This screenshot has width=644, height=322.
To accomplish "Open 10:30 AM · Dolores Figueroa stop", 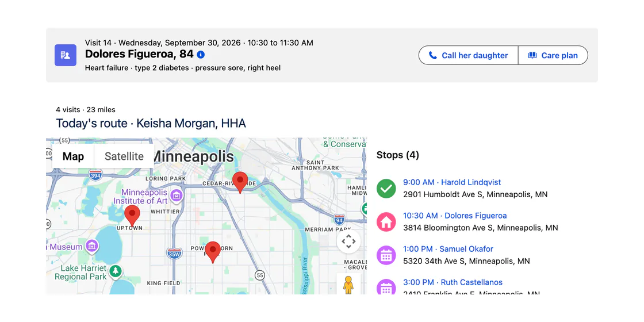I will point(455,216).
